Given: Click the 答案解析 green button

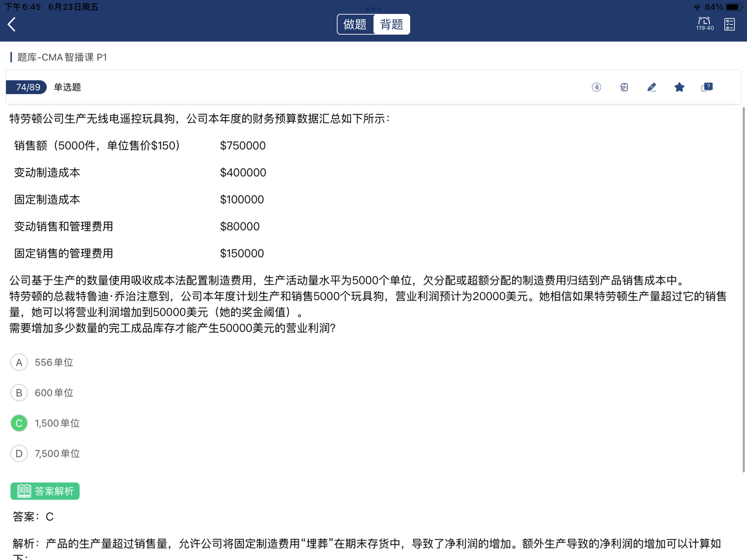Looking at the screenshot, I should pyautogui.click(x=45, y=491).
